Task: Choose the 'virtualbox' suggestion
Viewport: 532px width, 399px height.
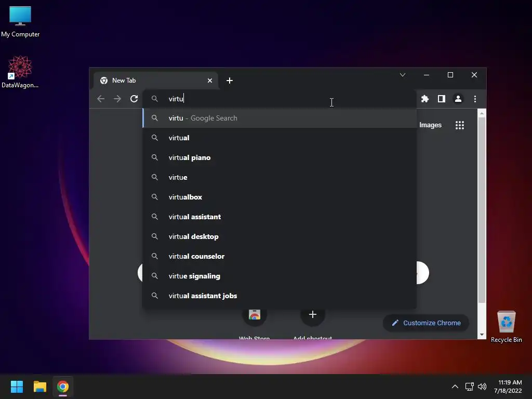Action: 280,197
